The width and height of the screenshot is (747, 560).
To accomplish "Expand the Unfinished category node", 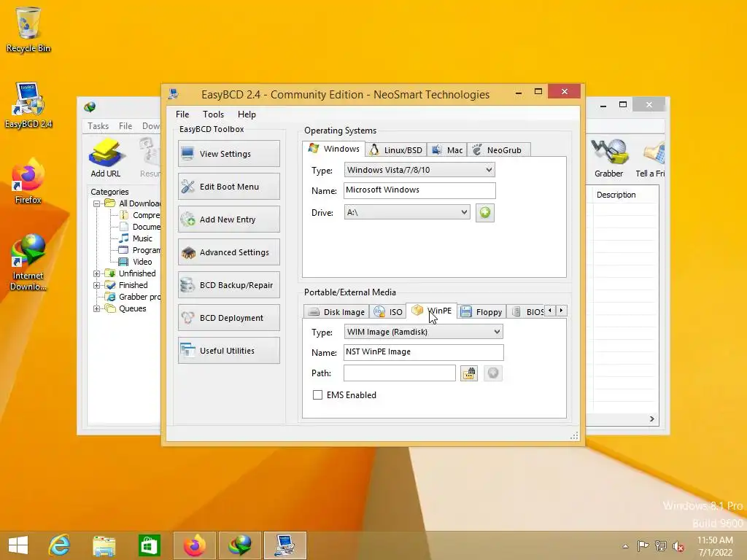I will point(96,273).
